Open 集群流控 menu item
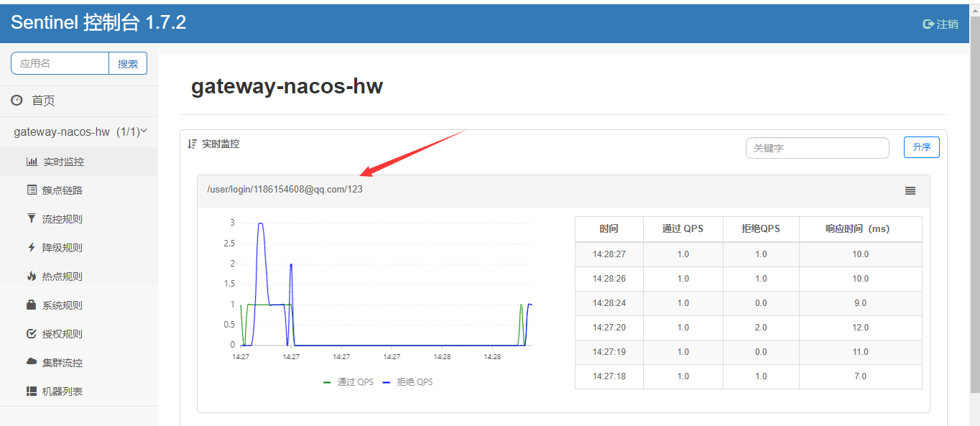This screenshot has width=980, height=426. (79, 363)
